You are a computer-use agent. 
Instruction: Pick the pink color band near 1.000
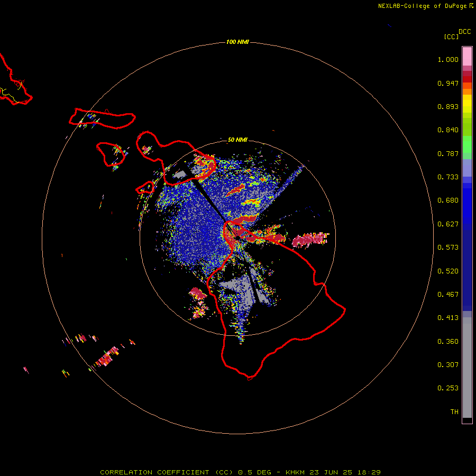(x=467, y=57)
